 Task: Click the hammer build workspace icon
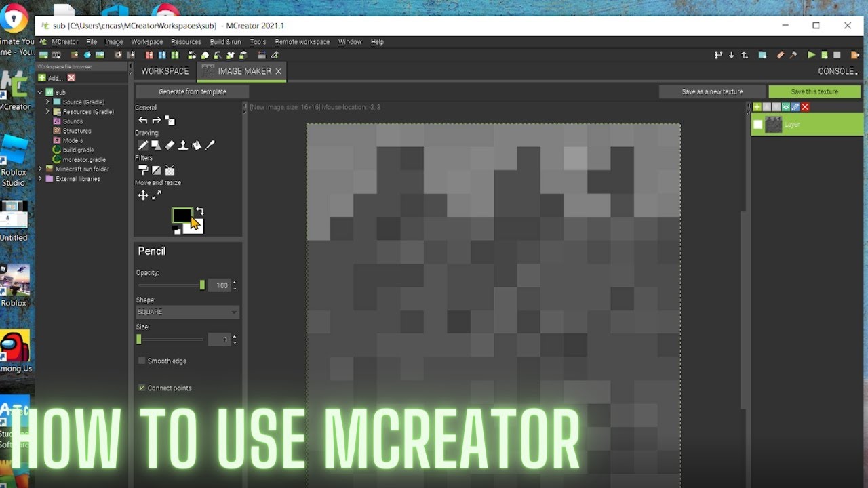[x=793, y=55]
